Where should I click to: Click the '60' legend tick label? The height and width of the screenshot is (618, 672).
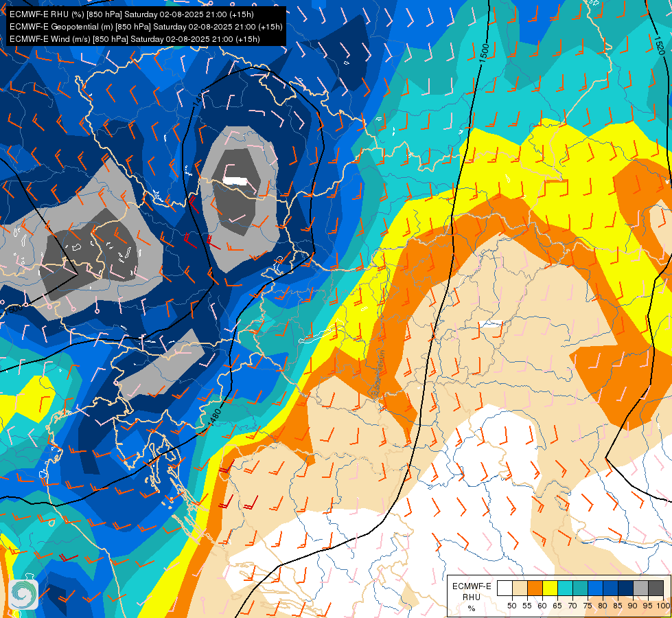tap(542, 606)
